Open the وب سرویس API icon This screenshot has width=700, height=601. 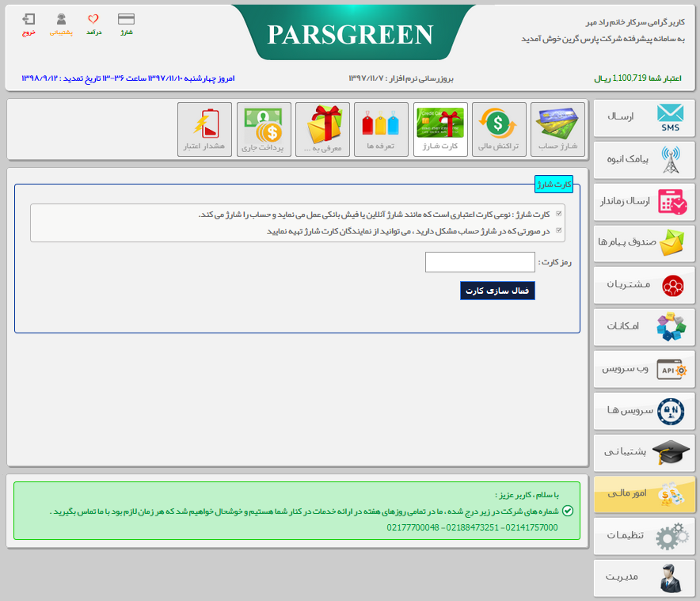644,369
